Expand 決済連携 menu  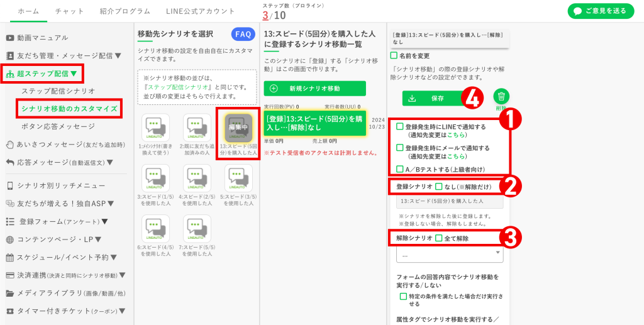tap(122, 275)
